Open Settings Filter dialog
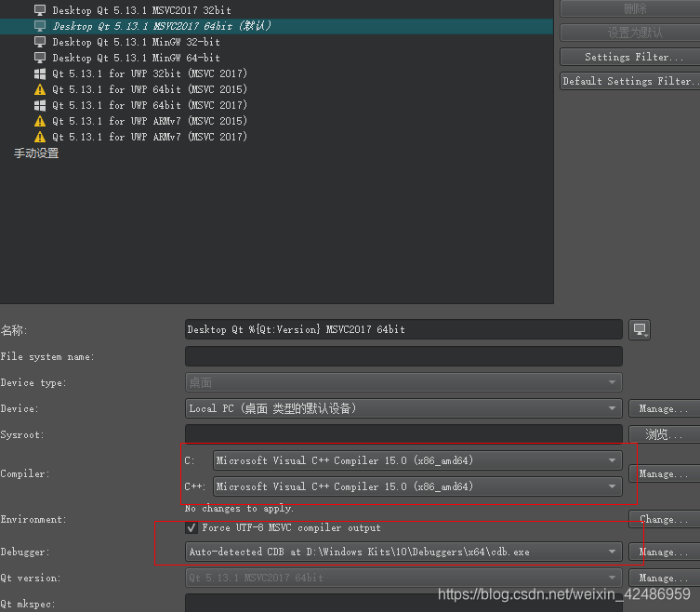This screenshot has height=612, width=700. [630, 57]
